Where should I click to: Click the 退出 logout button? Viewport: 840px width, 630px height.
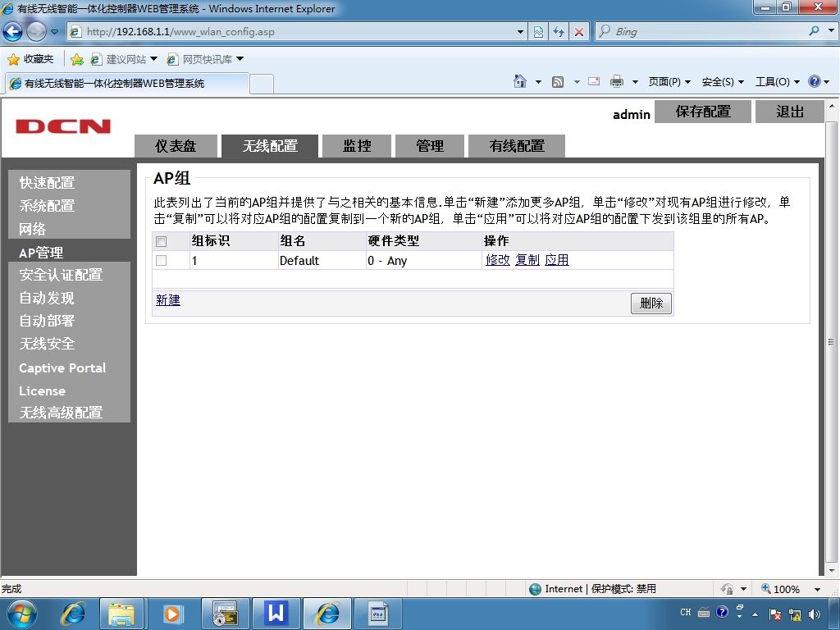[x=790, y=112]
